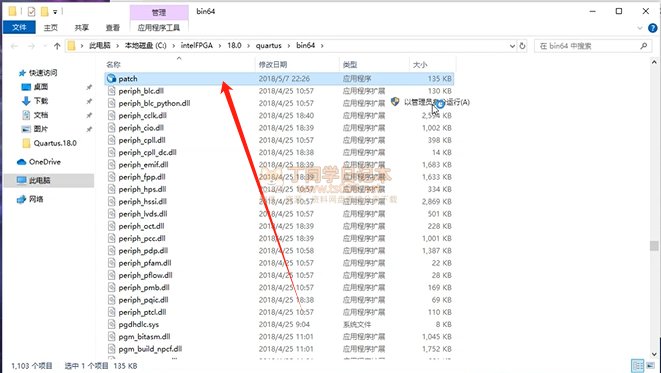Click the intelFPGA breadcrumb
The width and height of the screenshot is (661, 373).
pyautogui.click(x=196, y=46)
